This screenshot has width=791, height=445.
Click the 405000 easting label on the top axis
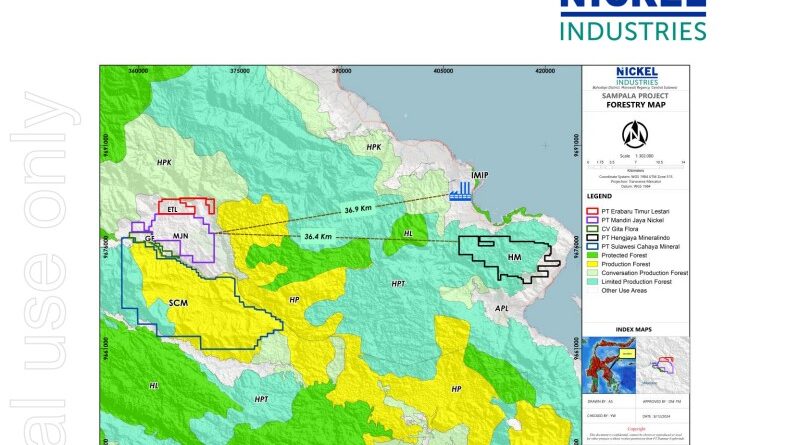[443, 71]
